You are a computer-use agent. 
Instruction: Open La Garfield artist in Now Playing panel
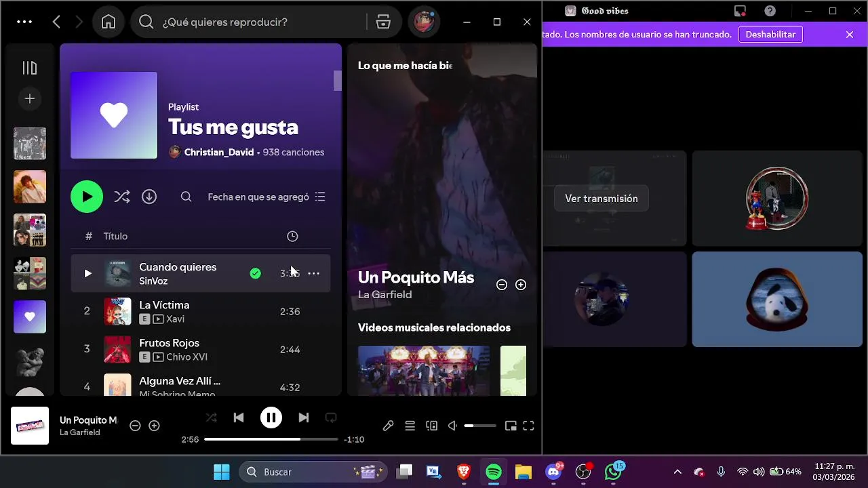tap(384, 295)
